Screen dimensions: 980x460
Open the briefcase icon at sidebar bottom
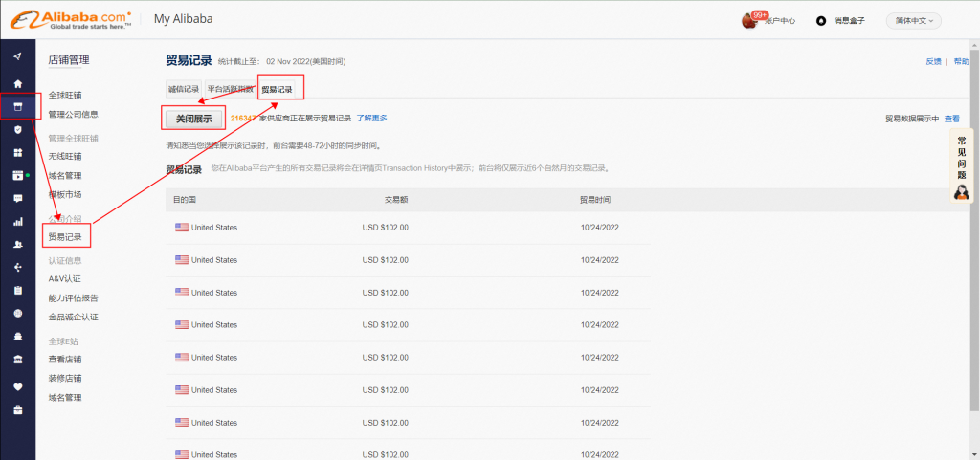[17, 410]
